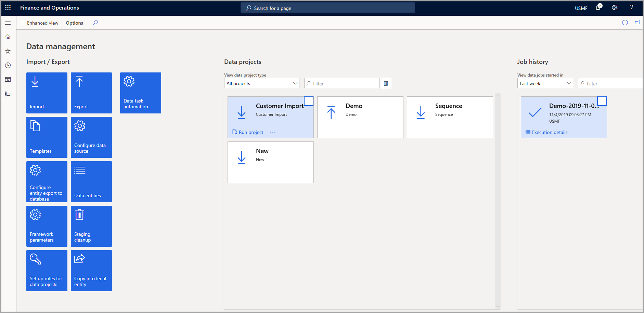Open the Staging cleanup tile

91,226
